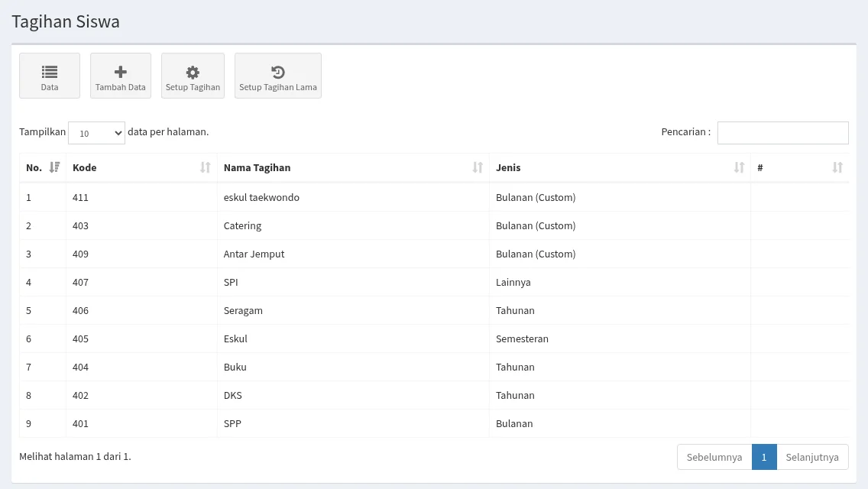
Task: Click code '403' in the table
Action: pos(80,225)
